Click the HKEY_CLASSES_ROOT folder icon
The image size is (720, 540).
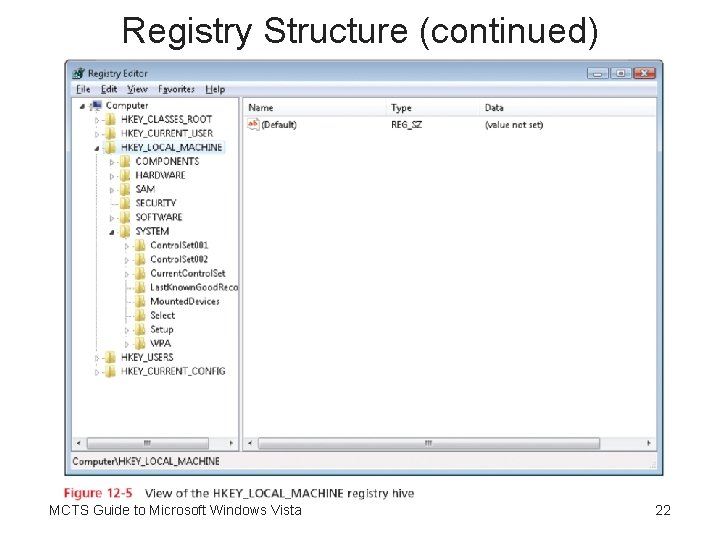click(x=110, y=120)
